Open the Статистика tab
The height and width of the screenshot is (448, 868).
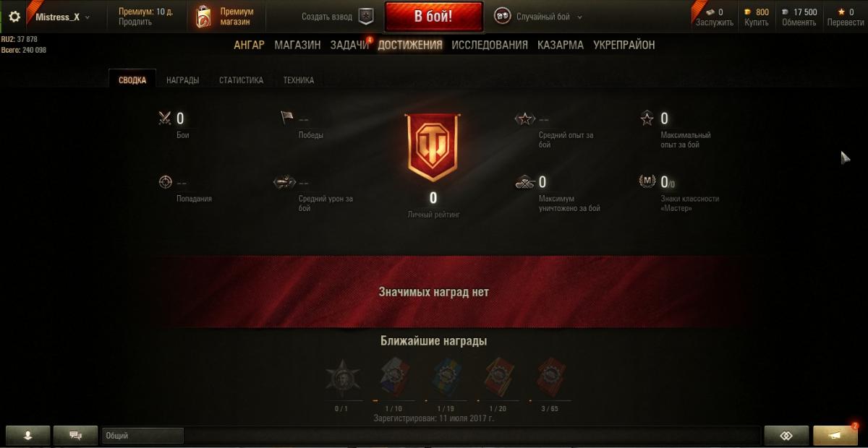(241, 80)
